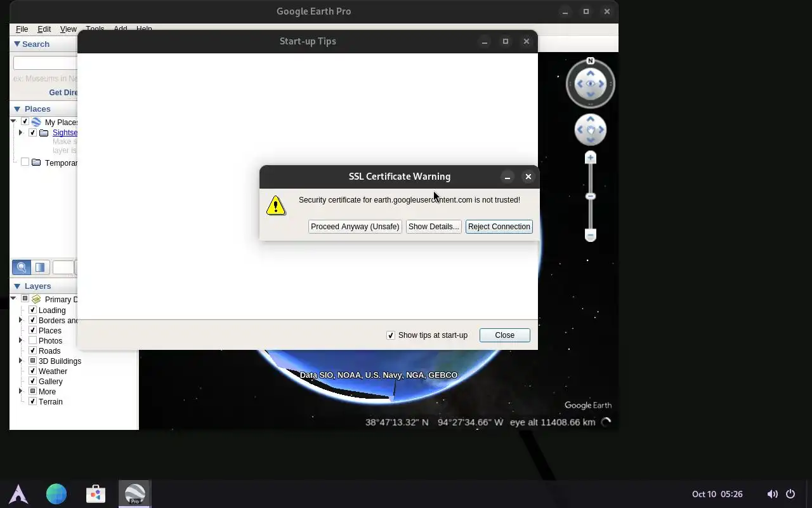The width and height of the screenshot is (812, 508).
Task: Open the software store icon in taskbar
Action: [x=96, y=493]
